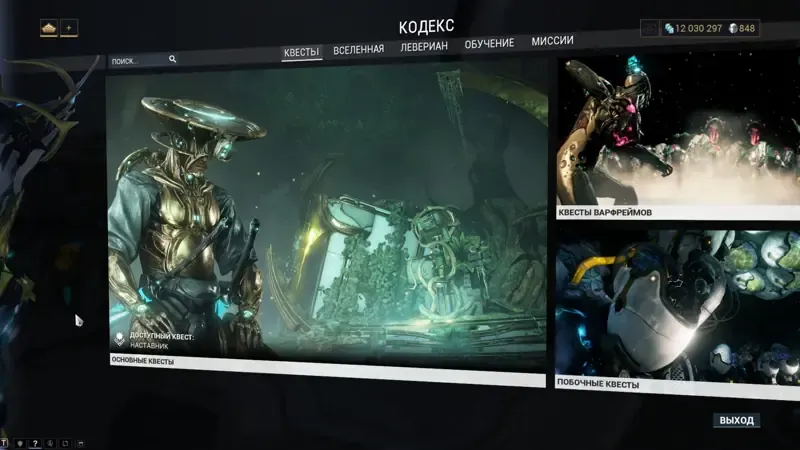Screen dimensions: 800x450
Task: Click the last small icon in the bottom bar
Action: pyautogui.click(x=80, y=444)
